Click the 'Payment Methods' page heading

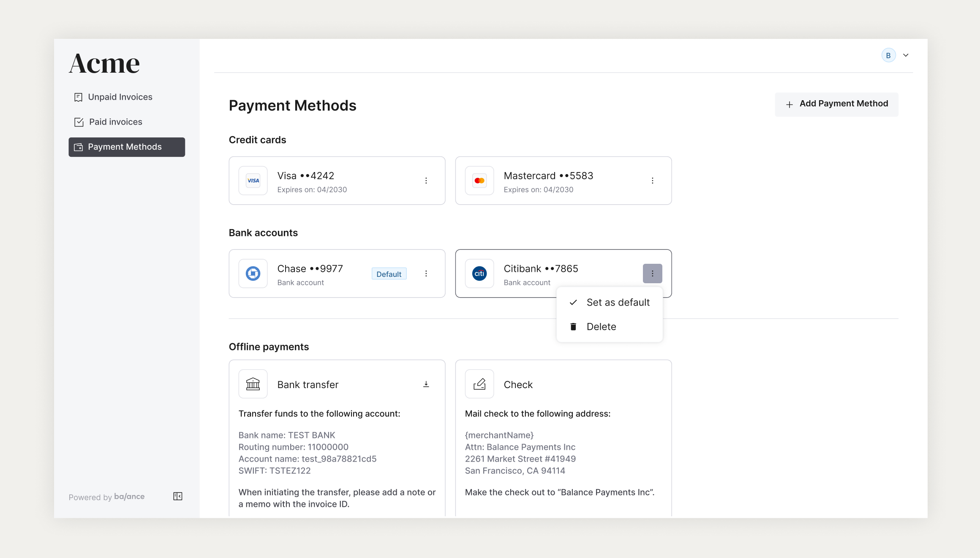click(293, 106)
